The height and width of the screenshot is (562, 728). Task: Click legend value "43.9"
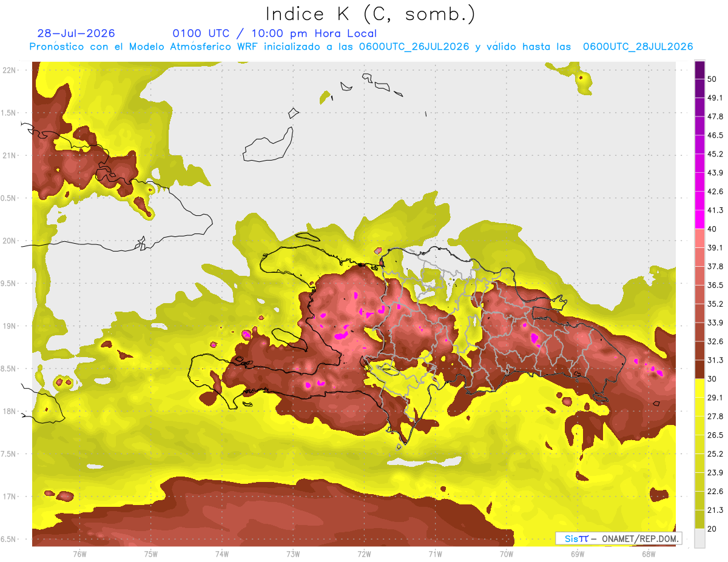715,173
